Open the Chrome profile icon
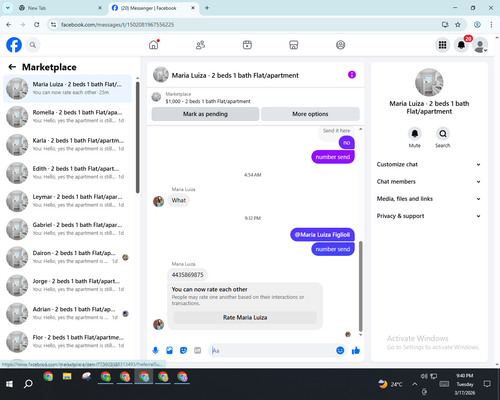 point(477,24)
